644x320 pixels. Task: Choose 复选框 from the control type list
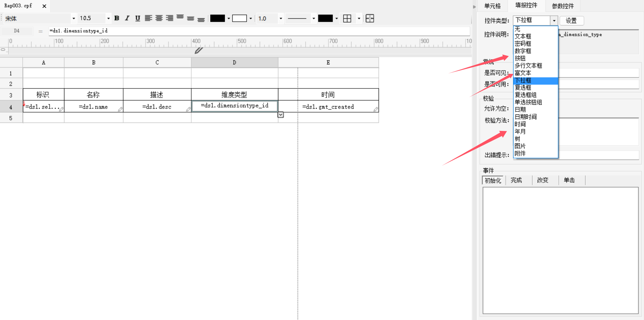coord(535,87)
